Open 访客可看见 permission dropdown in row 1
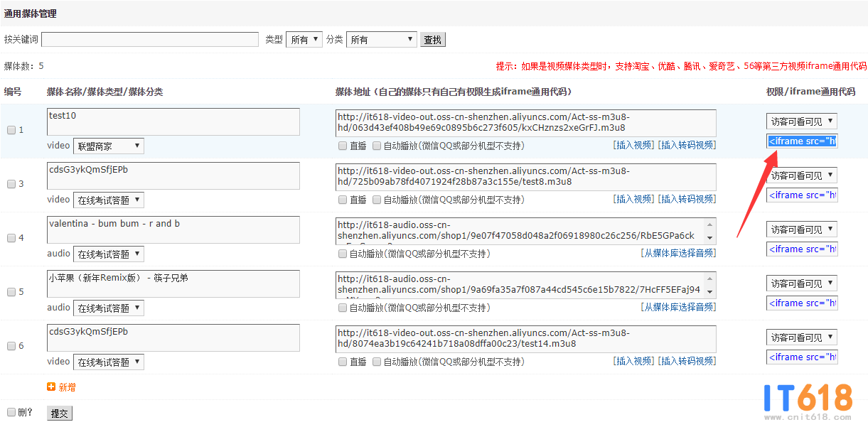Image resolution: width=868 pixels, height=427 pixels. (801, 121)
